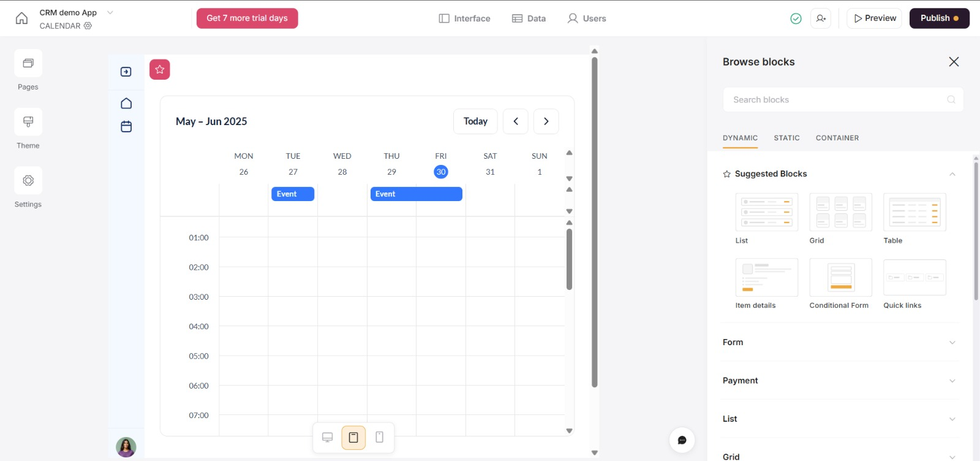
Task: Click the 04:00 time label
Action: coord(198,327)
